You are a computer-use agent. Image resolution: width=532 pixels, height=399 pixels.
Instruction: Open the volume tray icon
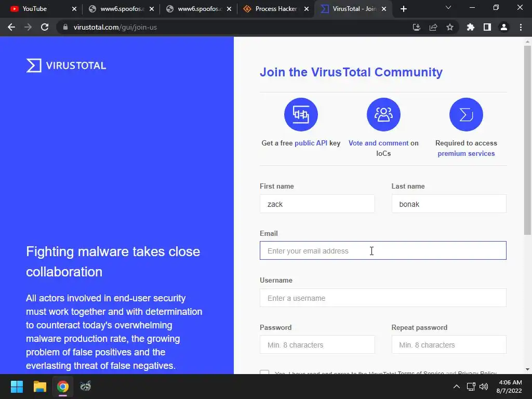[x=484, y=387]
